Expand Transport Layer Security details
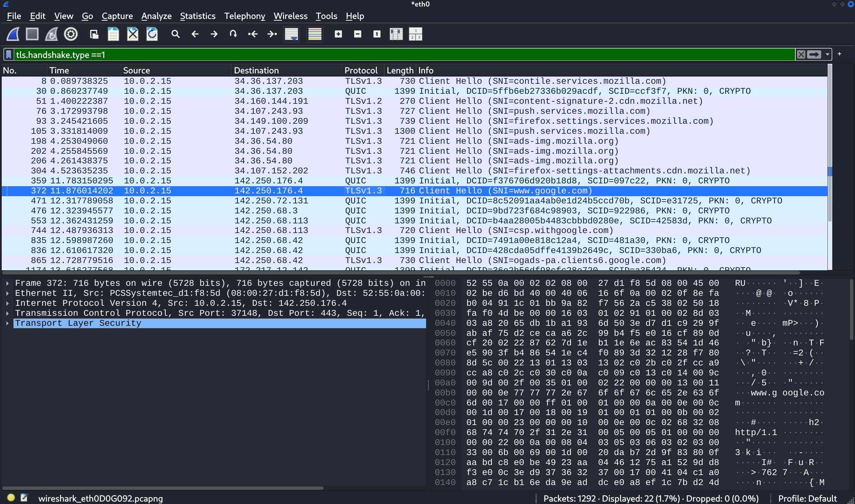 (8, 323)
